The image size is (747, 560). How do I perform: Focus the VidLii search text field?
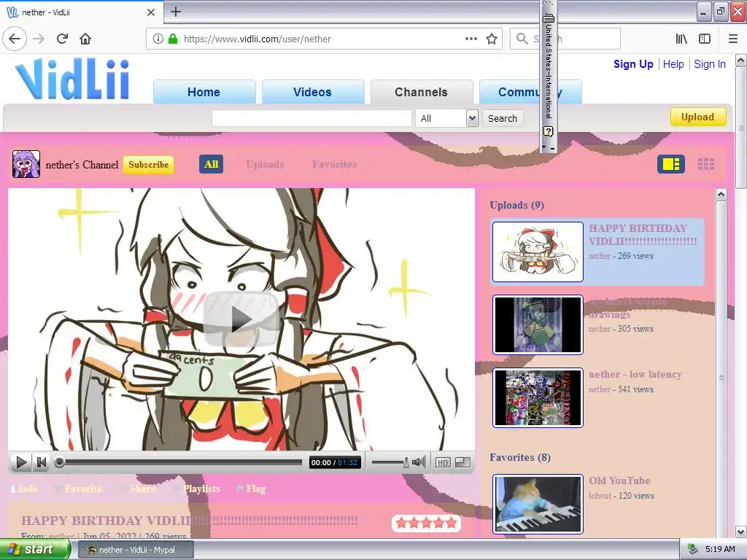pos(311,118)
